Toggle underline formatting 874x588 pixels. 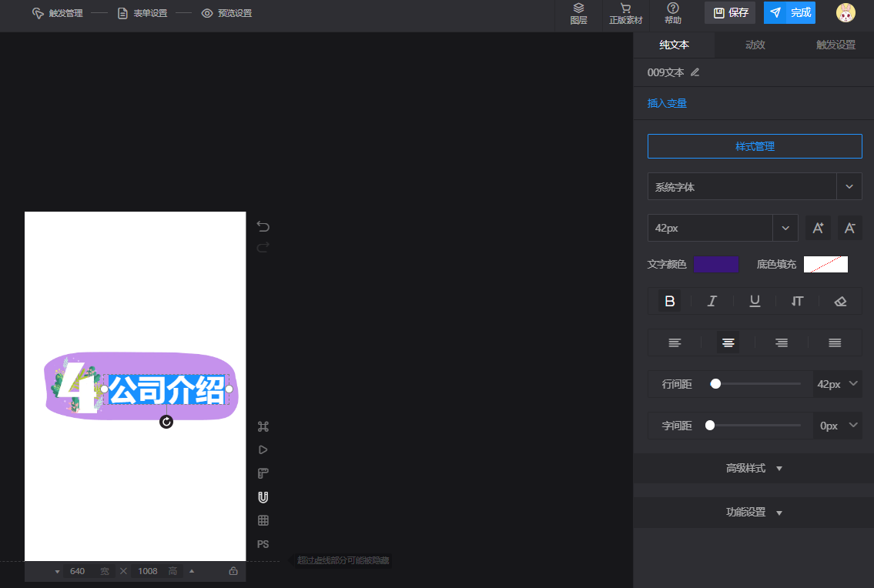[755, 302]
